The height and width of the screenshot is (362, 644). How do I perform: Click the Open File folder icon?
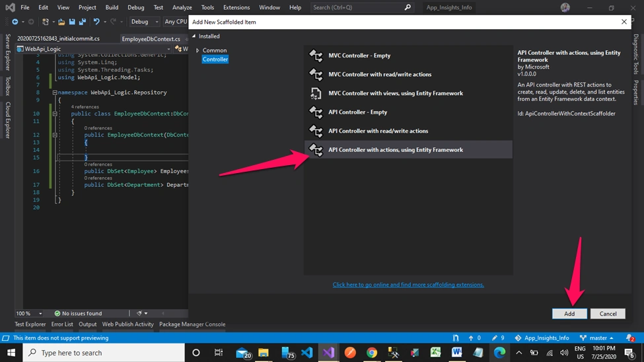point(61,22)
